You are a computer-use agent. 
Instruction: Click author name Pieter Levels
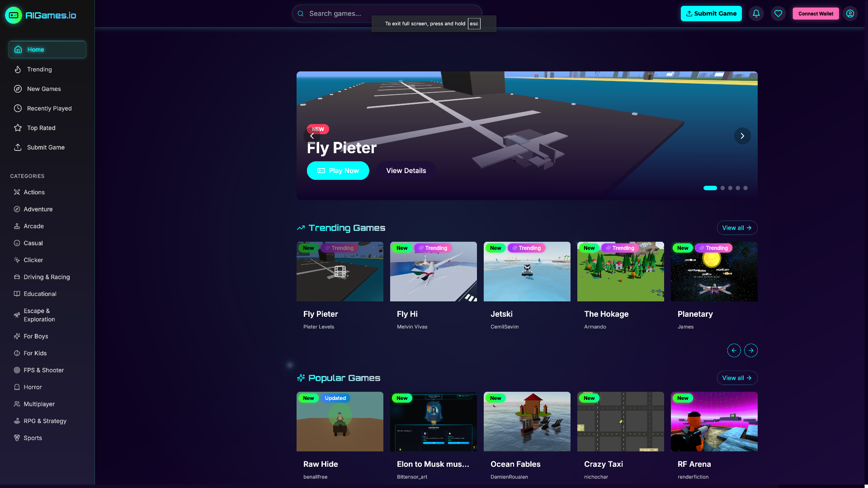(x=319, y=327)
